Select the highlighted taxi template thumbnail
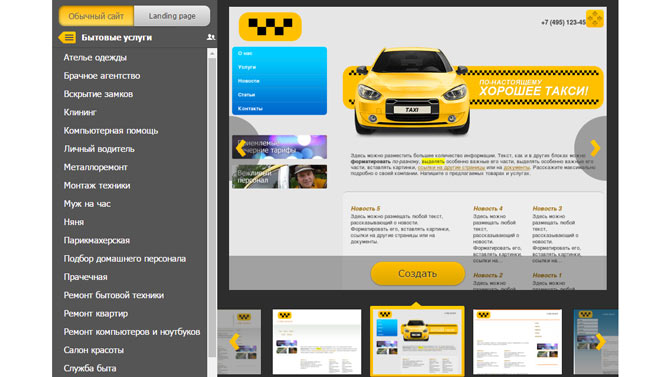Viewport: 670px width, 377px height. coord(417,342)
